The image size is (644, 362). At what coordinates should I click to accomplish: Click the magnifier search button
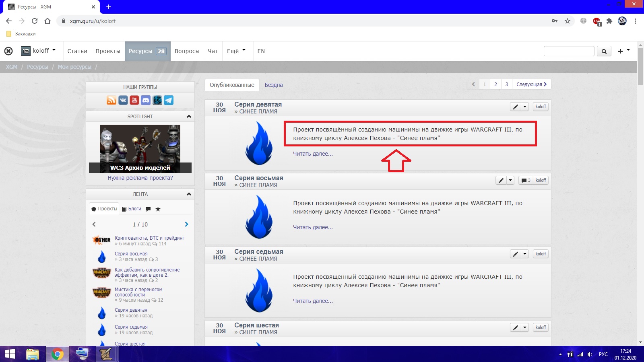[x=604, y=51]
